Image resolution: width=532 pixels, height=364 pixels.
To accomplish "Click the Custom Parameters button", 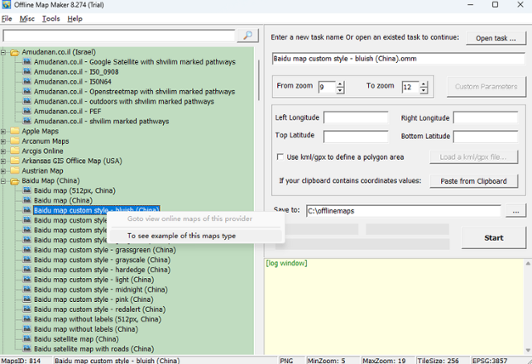I will click(486, 87).
